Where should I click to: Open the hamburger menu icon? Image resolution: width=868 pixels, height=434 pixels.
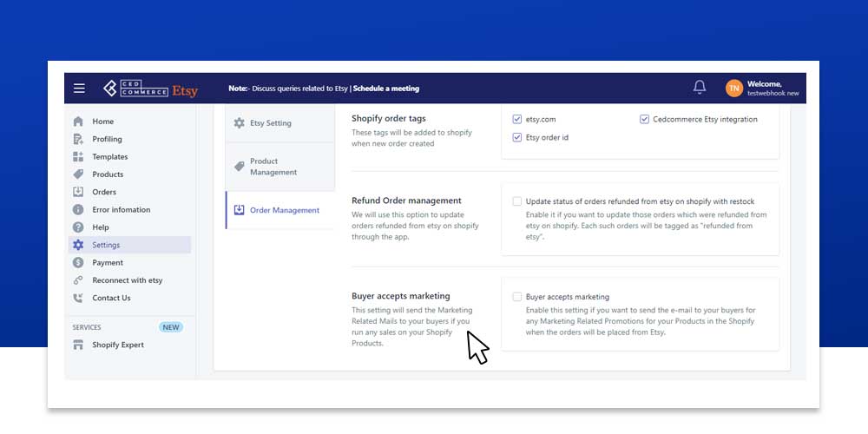(x=79, y=88)
